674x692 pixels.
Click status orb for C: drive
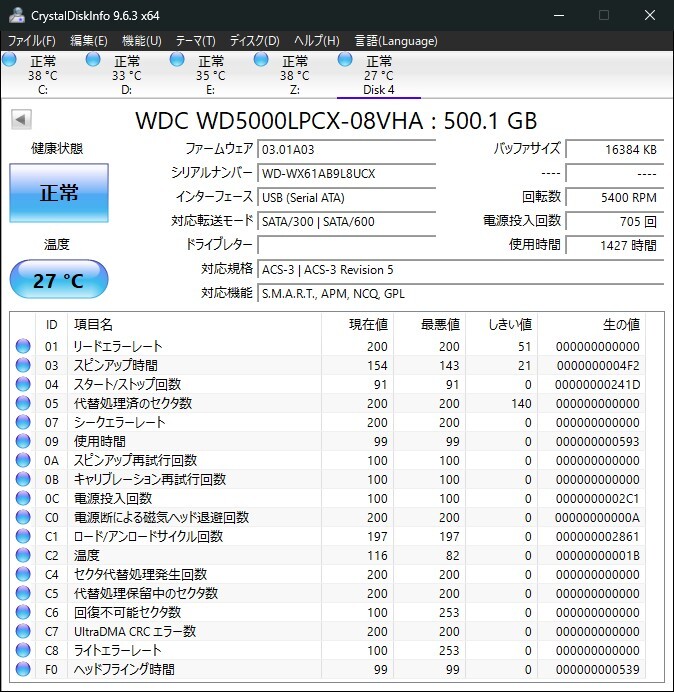click(x=9, y=60)
